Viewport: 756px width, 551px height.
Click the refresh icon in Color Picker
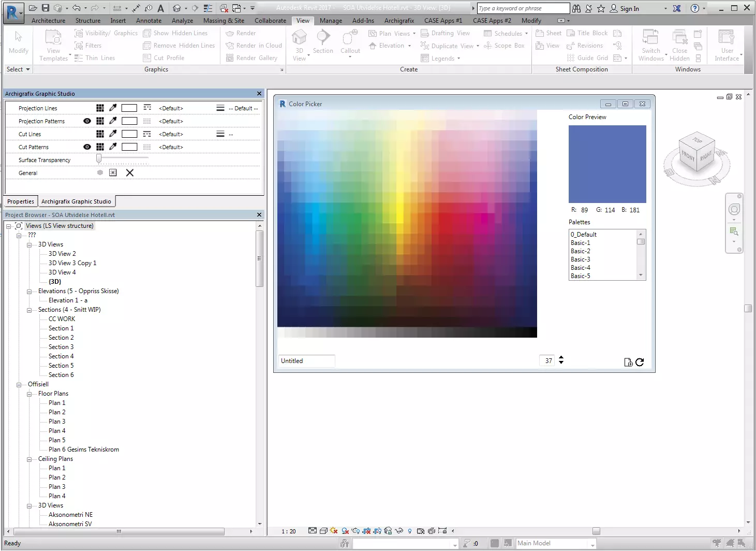640,362
